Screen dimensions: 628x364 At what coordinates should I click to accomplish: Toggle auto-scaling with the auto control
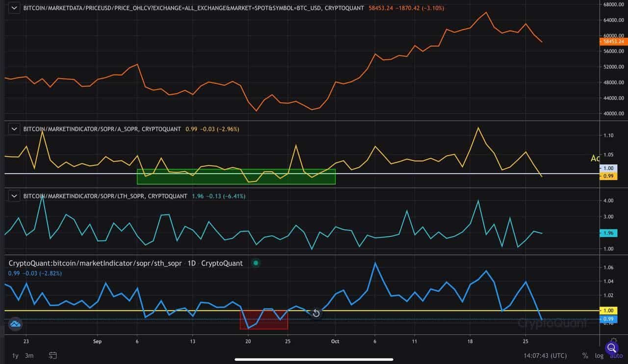point(616,355)
